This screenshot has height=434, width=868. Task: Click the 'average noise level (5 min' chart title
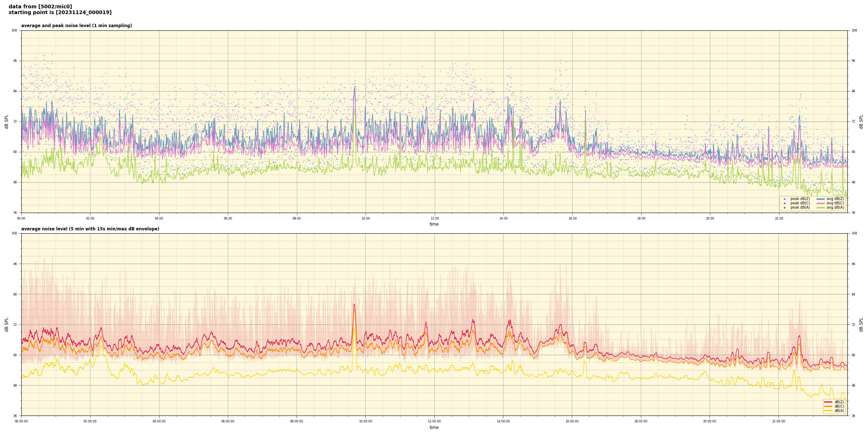pos(90,229)
